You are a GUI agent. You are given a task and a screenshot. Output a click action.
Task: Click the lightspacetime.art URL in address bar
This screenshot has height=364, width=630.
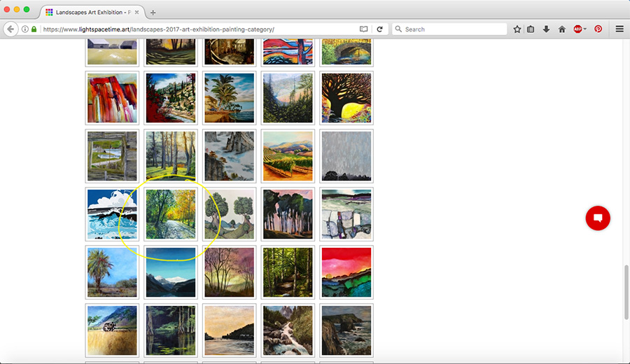tap(158, 29)
